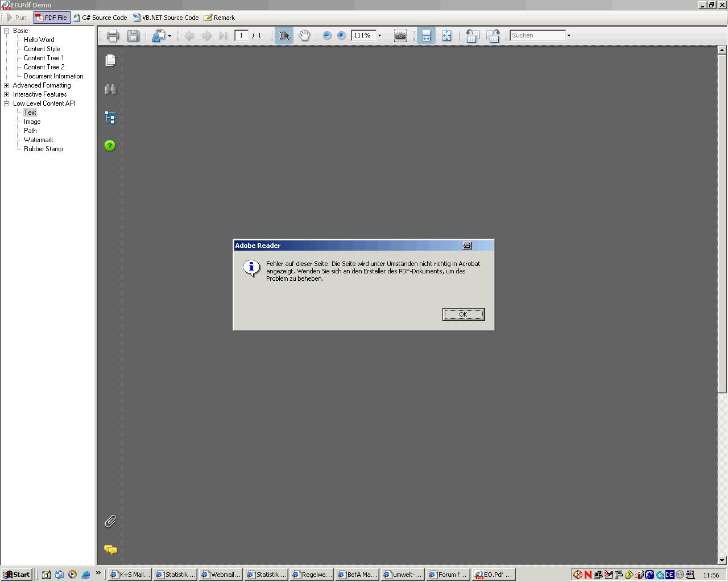Click the vertical scrollbar up arrow
The height and width of the screenshot is (582, 728).
(x=722, y=50)
